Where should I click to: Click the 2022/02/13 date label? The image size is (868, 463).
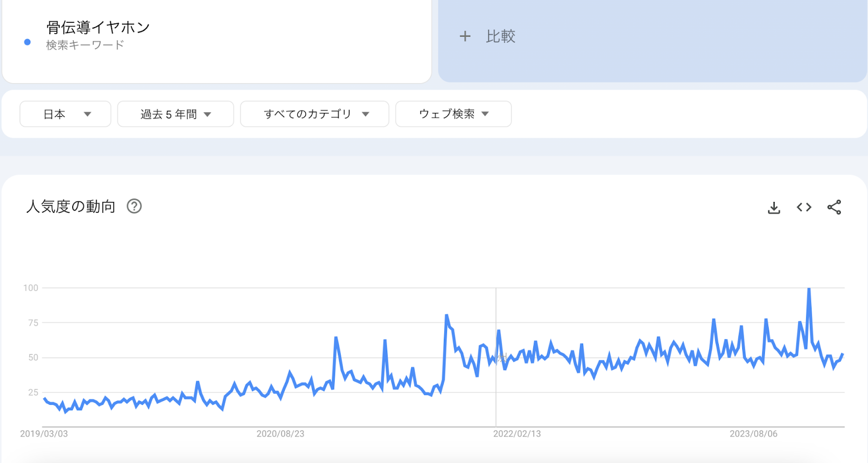pyautogui.click(x=517, y=434)
